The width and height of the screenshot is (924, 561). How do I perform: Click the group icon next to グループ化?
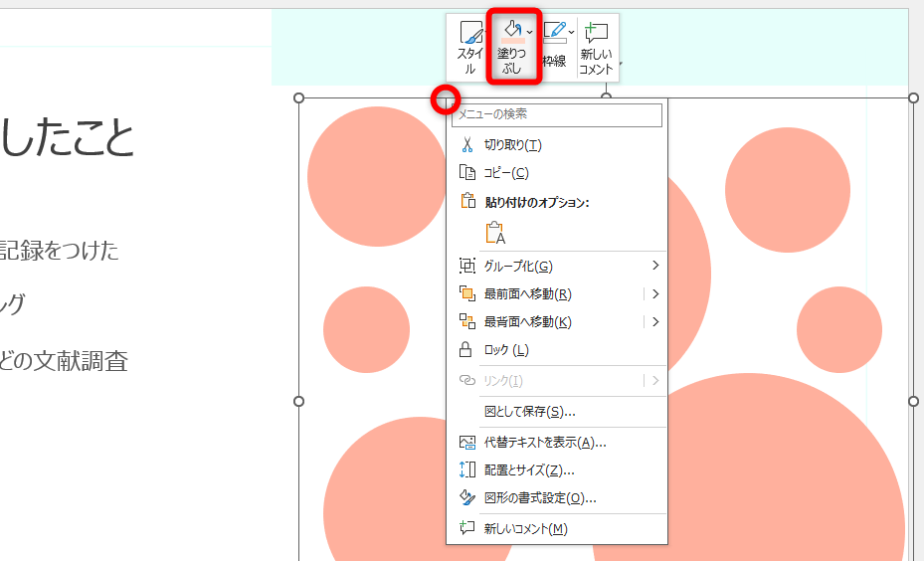[467, 266]
